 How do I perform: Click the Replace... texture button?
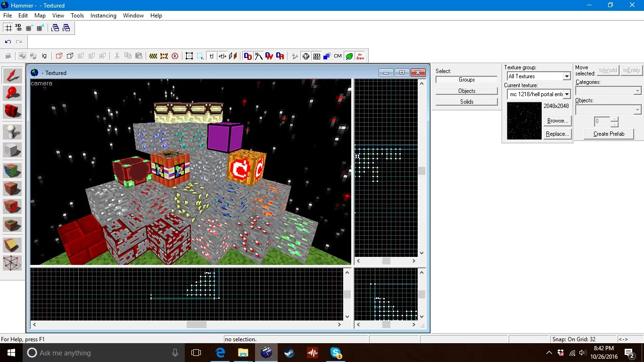557,134
